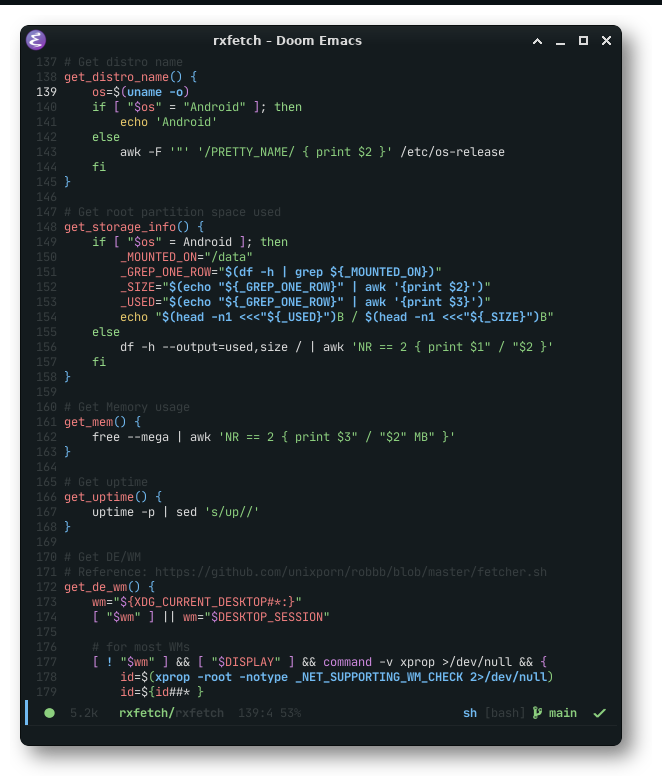Click the "echo 'Android'" statement on line 141
The image size is (662, 781).
point(168,122)
